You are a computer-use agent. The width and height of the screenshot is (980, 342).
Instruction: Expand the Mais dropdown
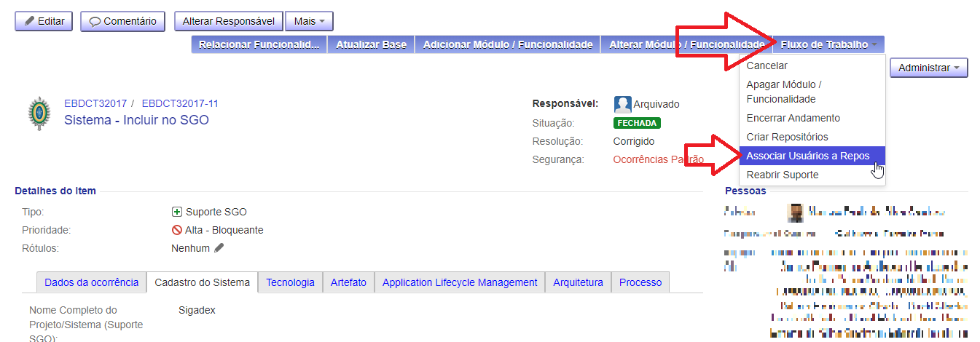[309, 21]
